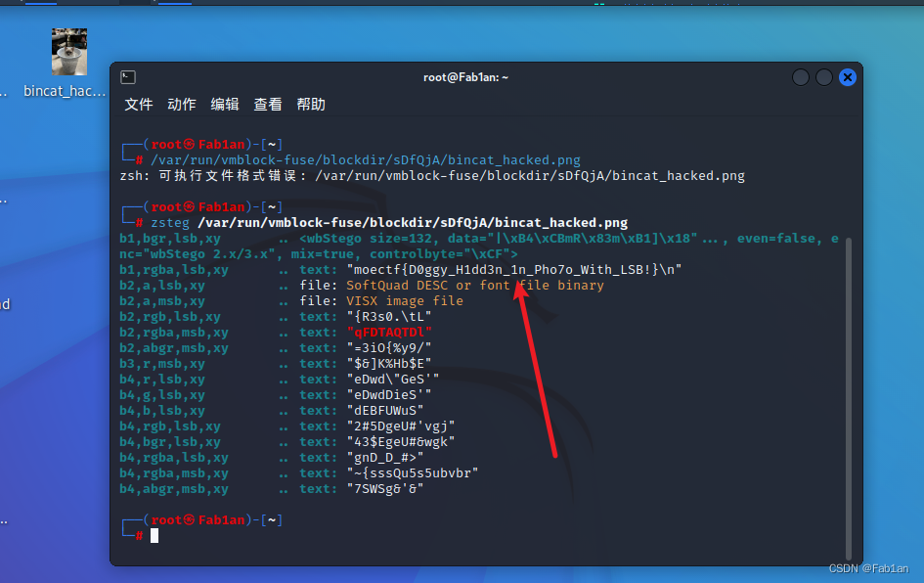The height and width of the screenshot is (583, 924).
Task: Click the terminal icon in title bar
Action: (x=128, y=77)
